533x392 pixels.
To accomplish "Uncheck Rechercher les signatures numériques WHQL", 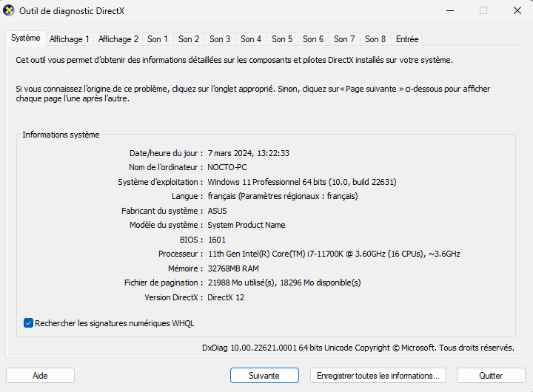I will click(x=29, y=323).
